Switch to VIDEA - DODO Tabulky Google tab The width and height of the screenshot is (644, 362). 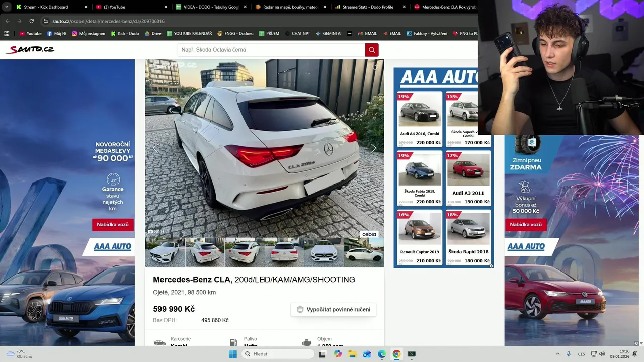[211, 7]
